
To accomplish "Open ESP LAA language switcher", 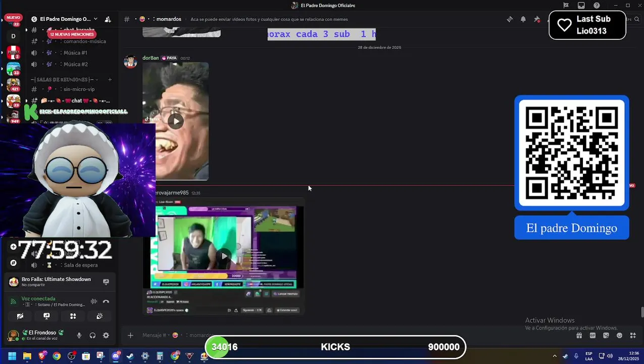I will tap(589, 356).
